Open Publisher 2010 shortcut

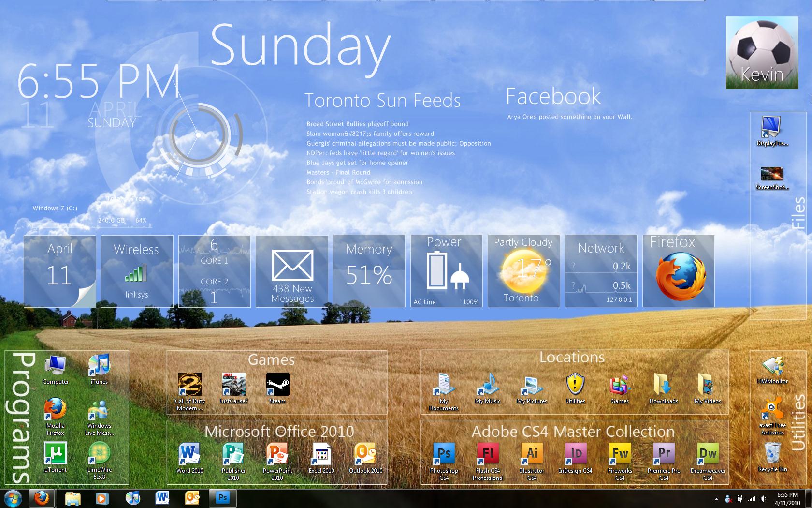233,462
